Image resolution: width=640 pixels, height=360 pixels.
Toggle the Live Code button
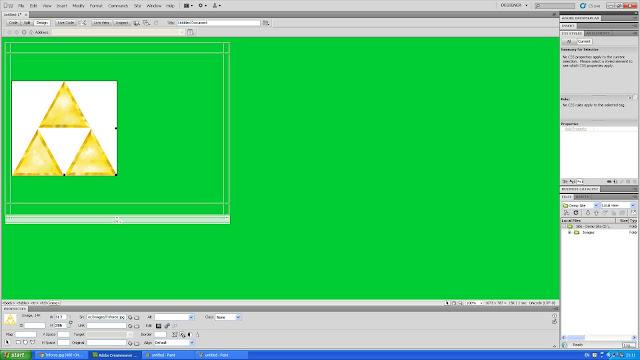(x=65, y=23)
